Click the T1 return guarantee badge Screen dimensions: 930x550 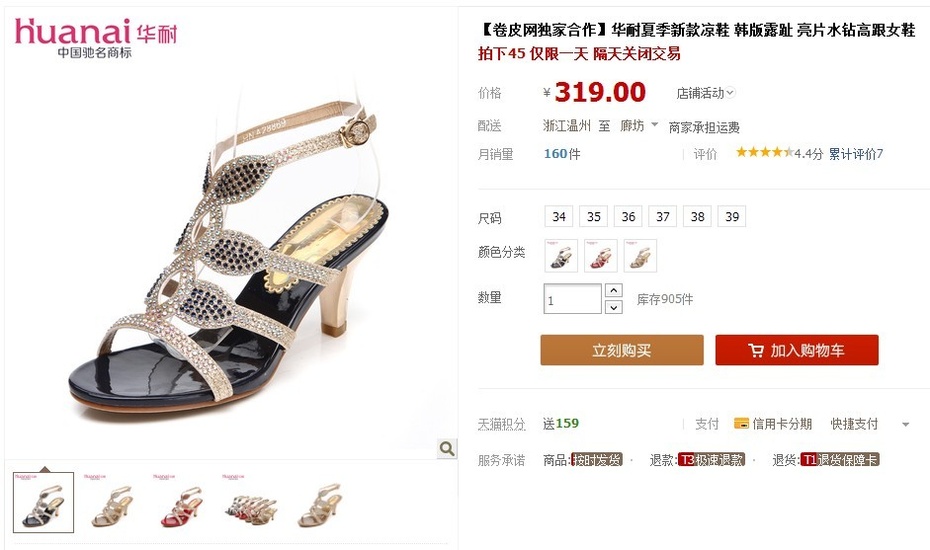(x=840, y=460)
